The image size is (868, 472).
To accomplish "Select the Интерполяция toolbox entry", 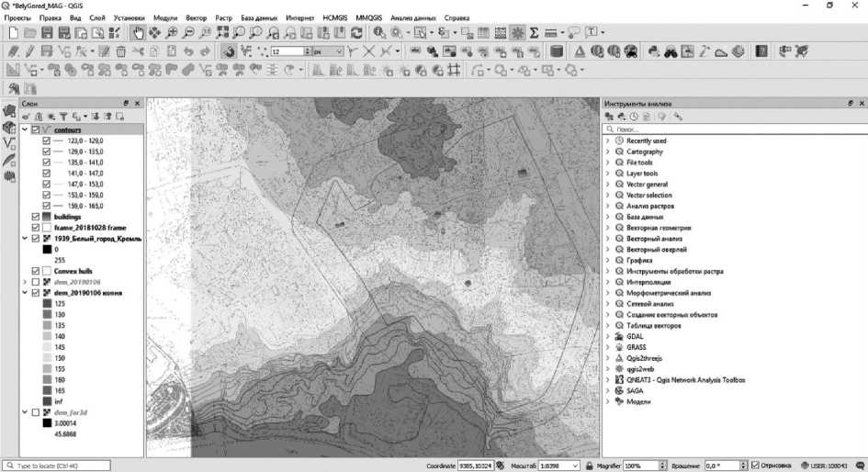I will coord(648,282).
